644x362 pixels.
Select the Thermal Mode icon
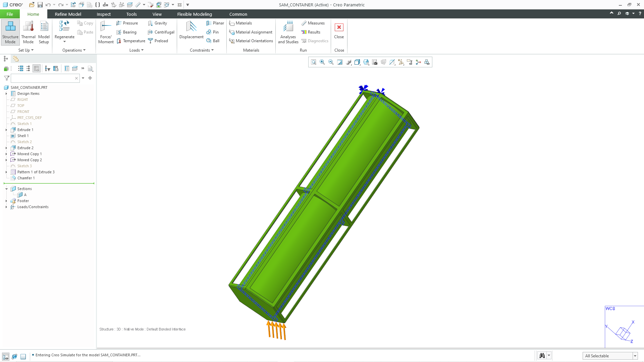click(28, 32)
